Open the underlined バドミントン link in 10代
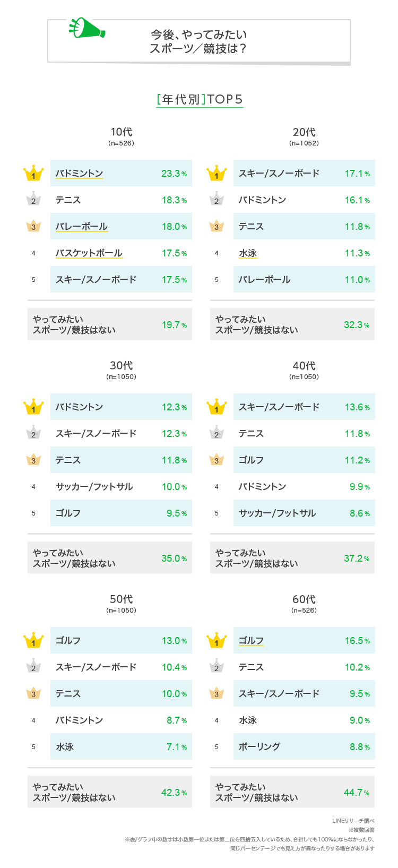The width and height of the screenshot is (398, 868). [x=79, y=174]
